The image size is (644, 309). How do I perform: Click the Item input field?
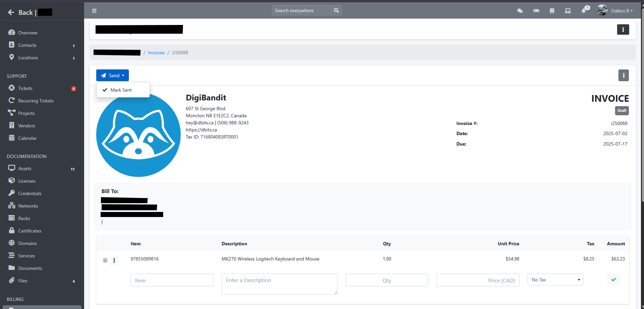172,280
